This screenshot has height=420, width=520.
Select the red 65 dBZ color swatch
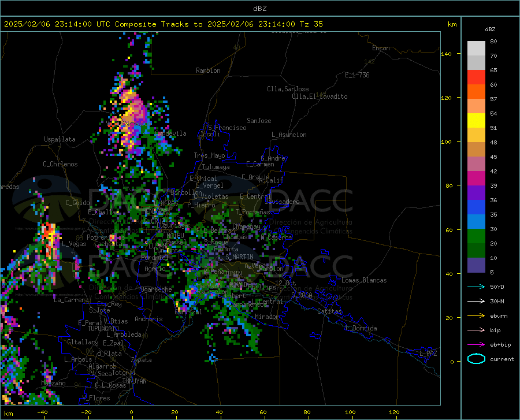click(x=476, y=77)
